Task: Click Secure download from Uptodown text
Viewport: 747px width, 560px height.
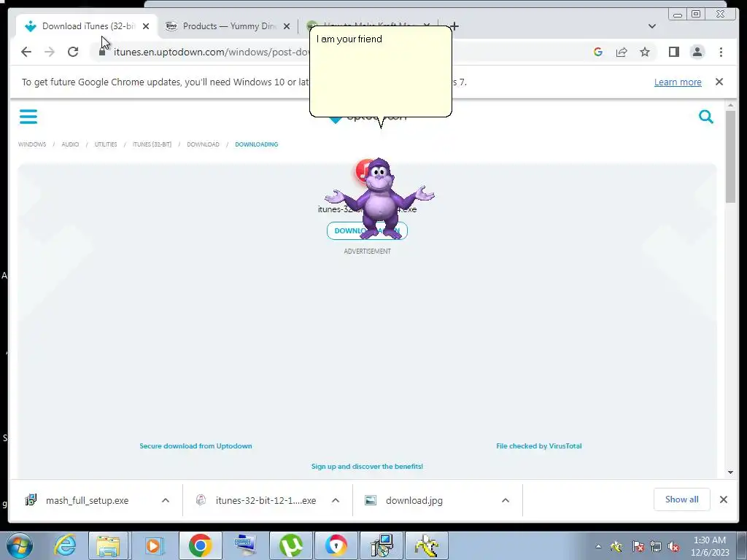Action: tap(196, 446)
